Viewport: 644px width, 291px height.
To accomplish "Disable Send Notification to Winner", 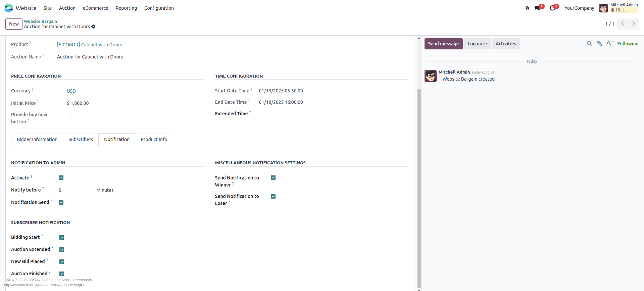I will coord(273,178).
